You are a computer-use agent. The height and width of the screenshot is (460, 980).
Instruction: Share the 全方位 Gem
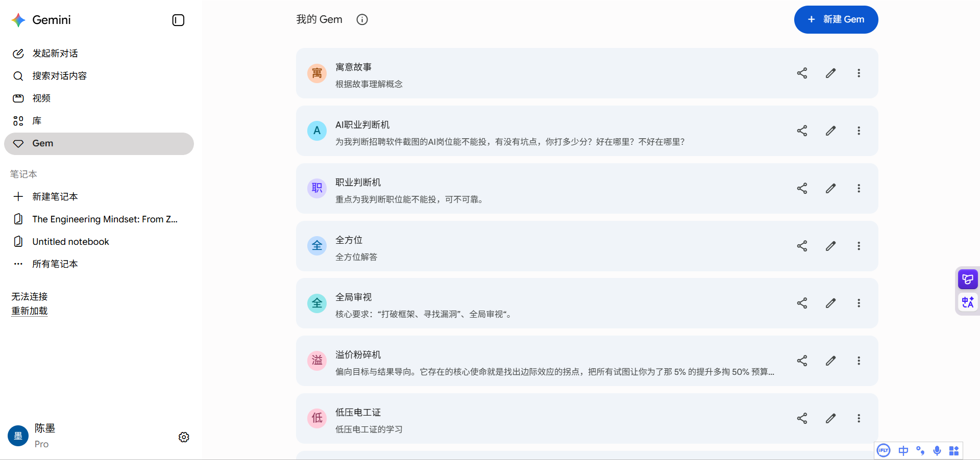[x=802, y=246]
